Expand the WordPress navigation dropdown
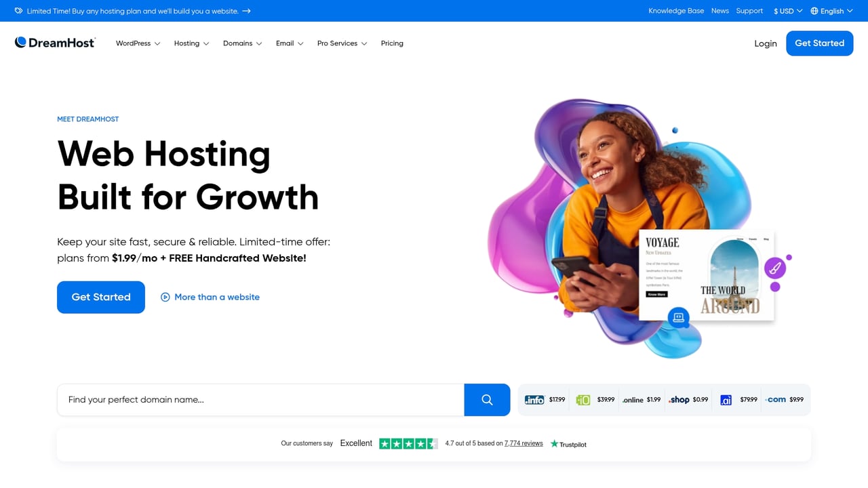868x488 pixels. click(134, 43)
